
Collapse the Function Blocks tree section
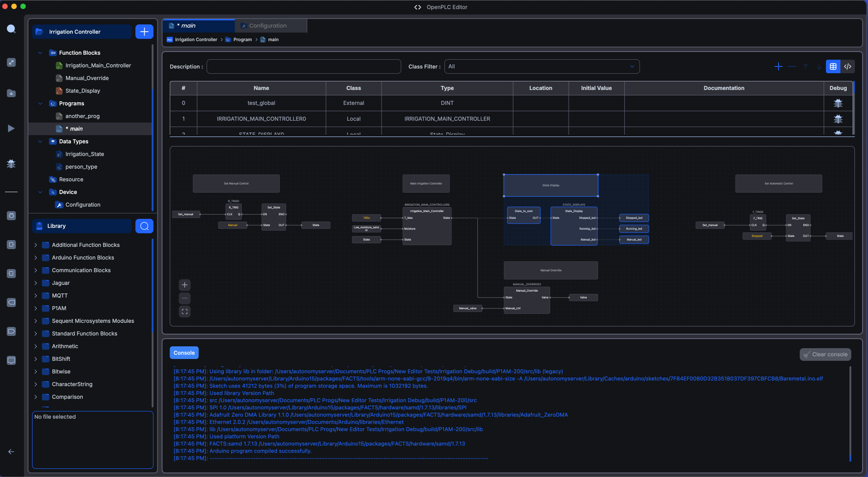pos(40,53)
